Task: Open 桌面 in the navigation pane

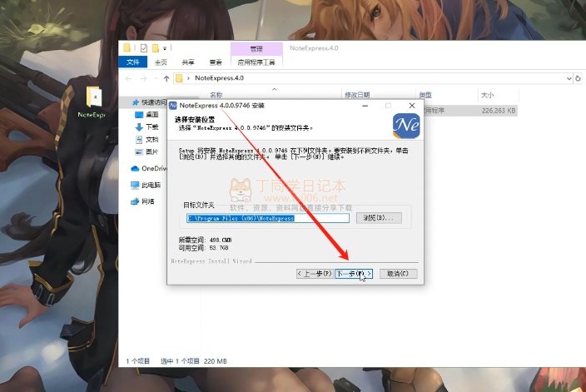Action: pos(146,114)
